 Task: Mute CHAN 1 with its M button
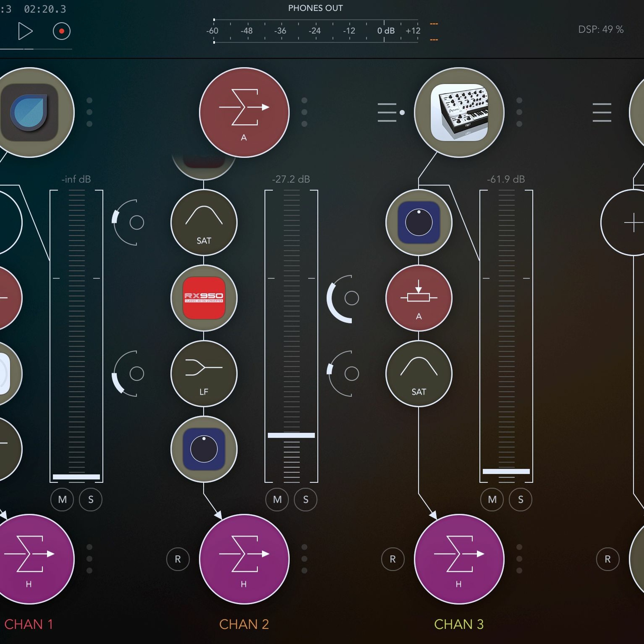click(62, 499)
